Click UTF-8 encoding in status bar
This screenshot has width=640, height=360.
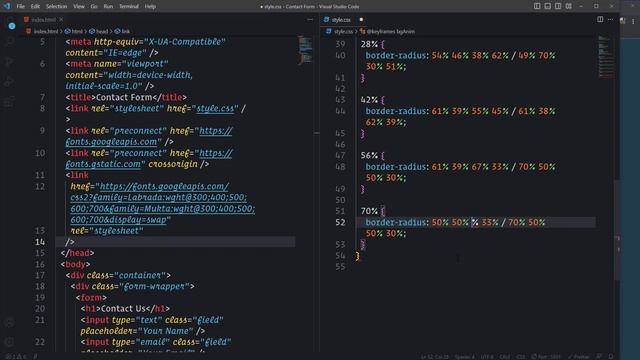tap(487, 357)
